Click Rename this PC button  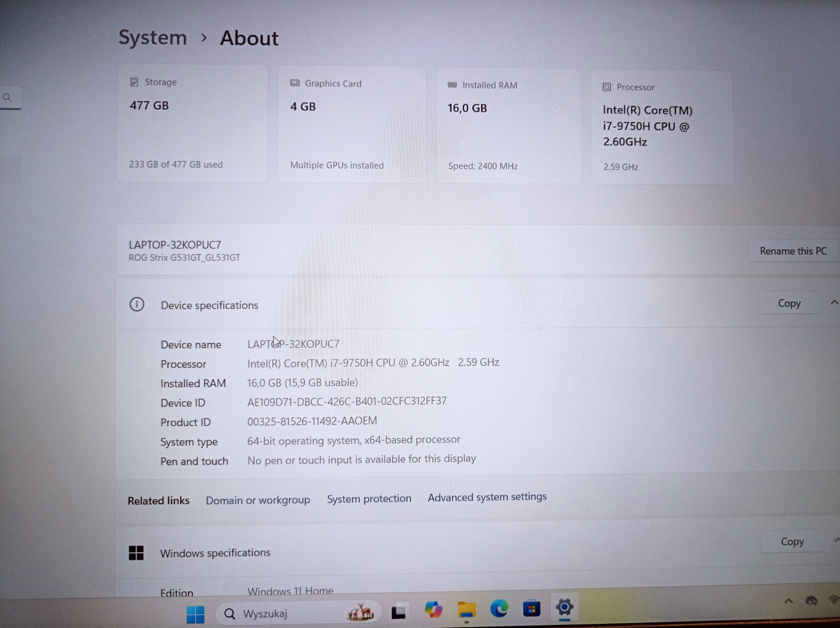click(x=793, y=251)
